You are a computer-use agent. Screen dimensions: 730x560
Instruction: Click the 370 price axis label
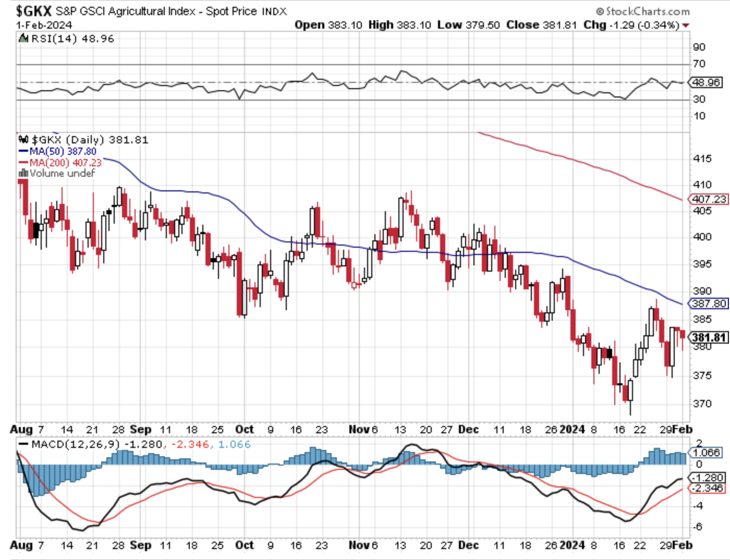[x=702, y=404]
